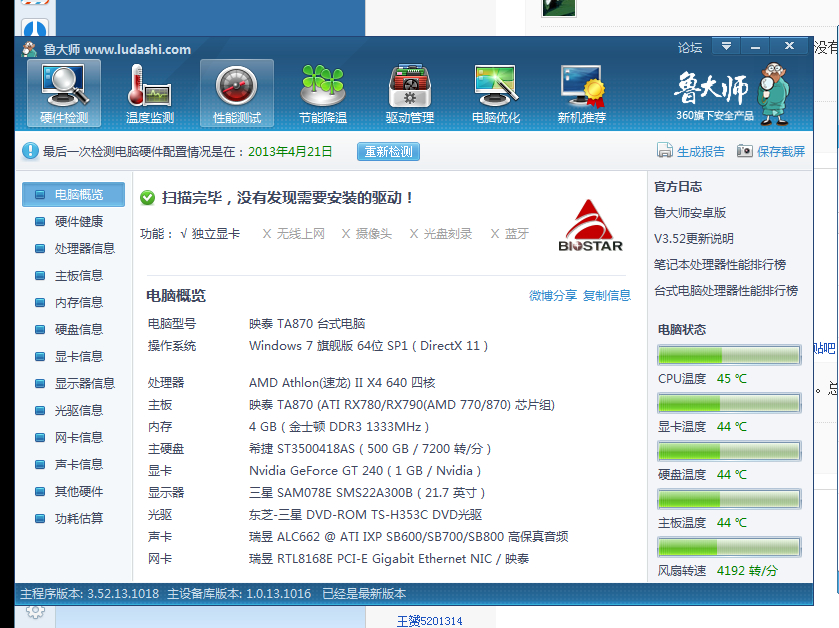Image resolution: width=839 pixels, height=628 pixels.
Task: Click the 瑞昱 ALC662 sound card text
Action: coord(409,537)
